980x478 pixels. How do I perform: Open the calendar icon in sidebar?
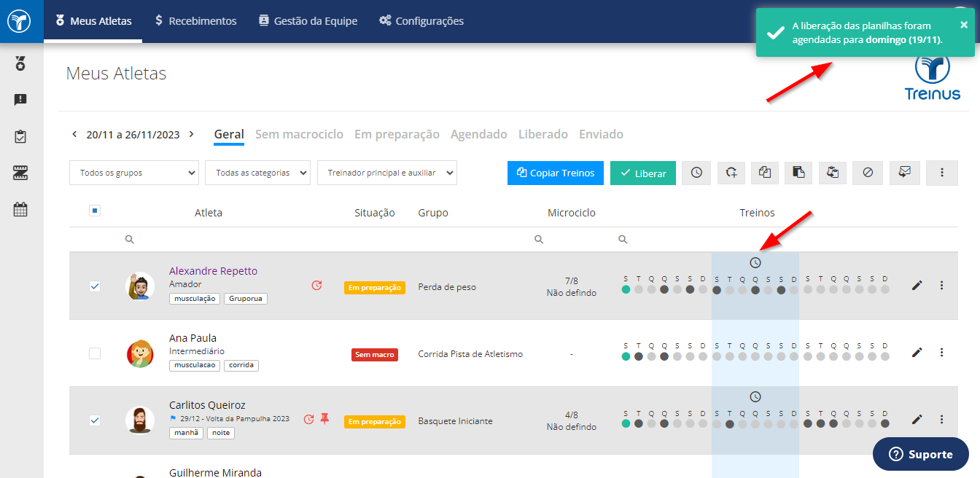(20, 210)
